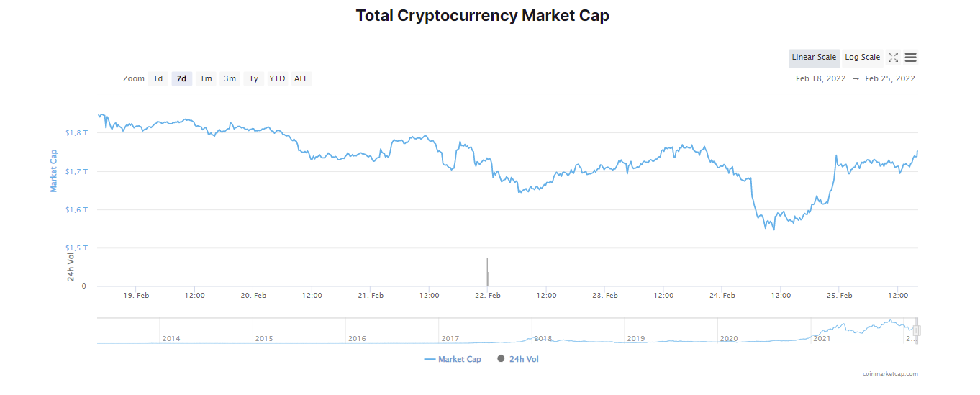Open the coinmarketcap.com credit link
The image size is (980, 395).
tap(891, 373)
